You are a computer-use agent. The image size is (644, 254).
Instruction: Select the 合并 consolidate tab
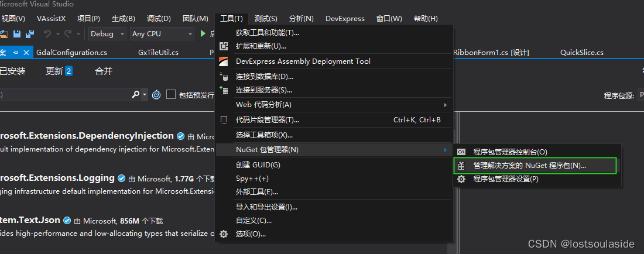point(104,71)
